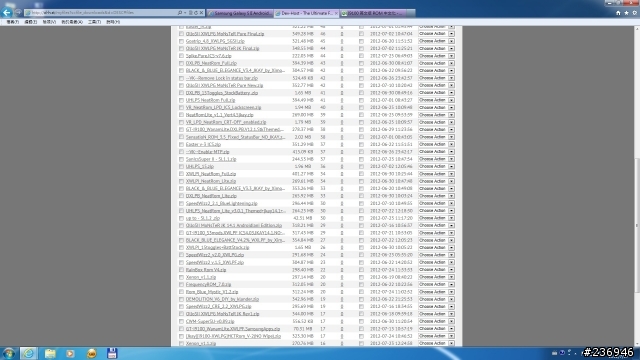The height and width of the screenshot is (360, 640).
Task: Stop loading with the address bar X
Action: [x=201, y=13]
